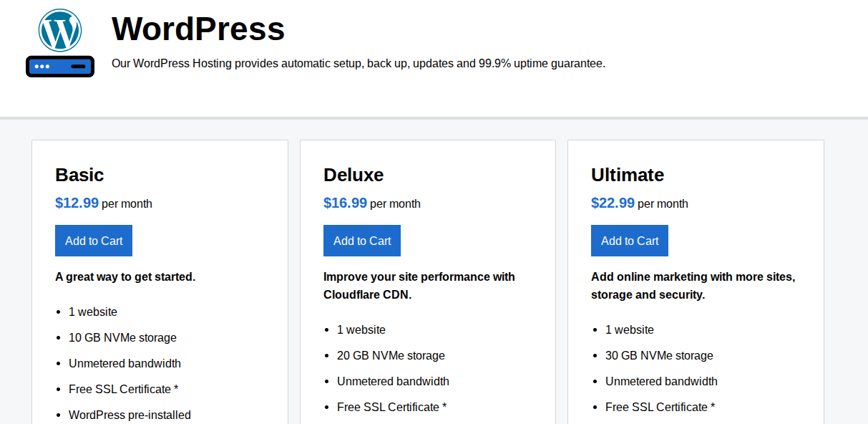This screenshot has height=424, width=868.
Task: Click "20 GB NVMe storage" feature
Action: (391, 355)
